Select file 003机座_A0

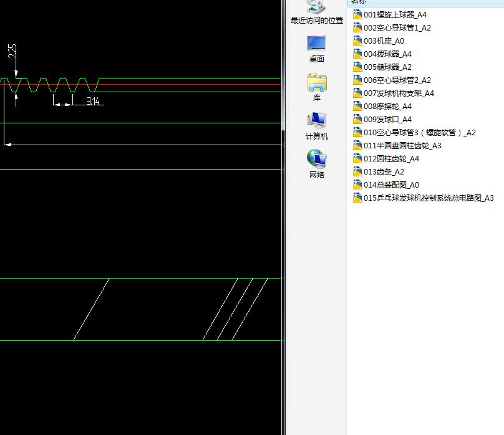click(x=379, y=41)
